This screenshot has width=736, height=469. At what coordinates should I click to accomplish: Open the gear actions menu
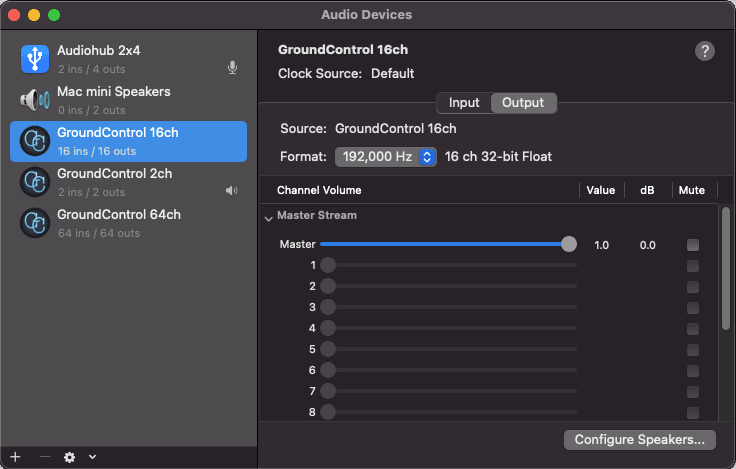point(69,457)
